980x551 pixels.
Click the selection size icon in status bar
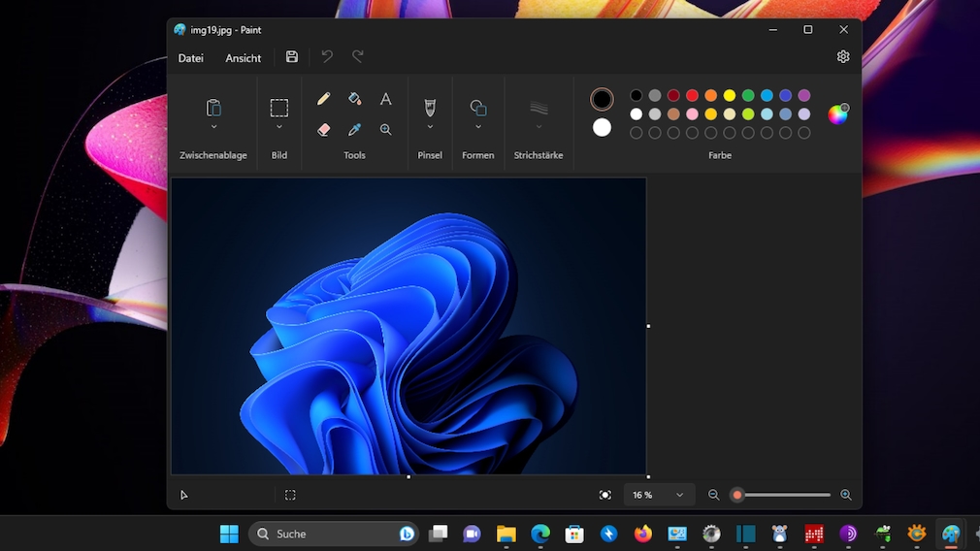[290, 495]
